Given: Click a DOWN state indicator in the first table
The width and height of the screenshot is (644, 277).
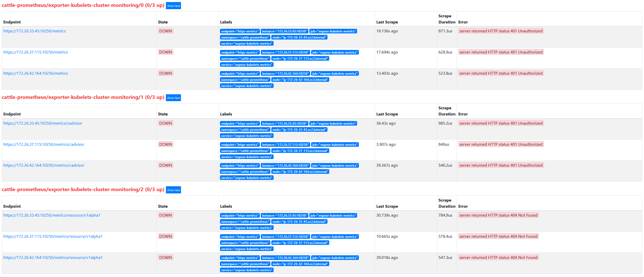Looking at the screenshot, I should pos(165,31).
